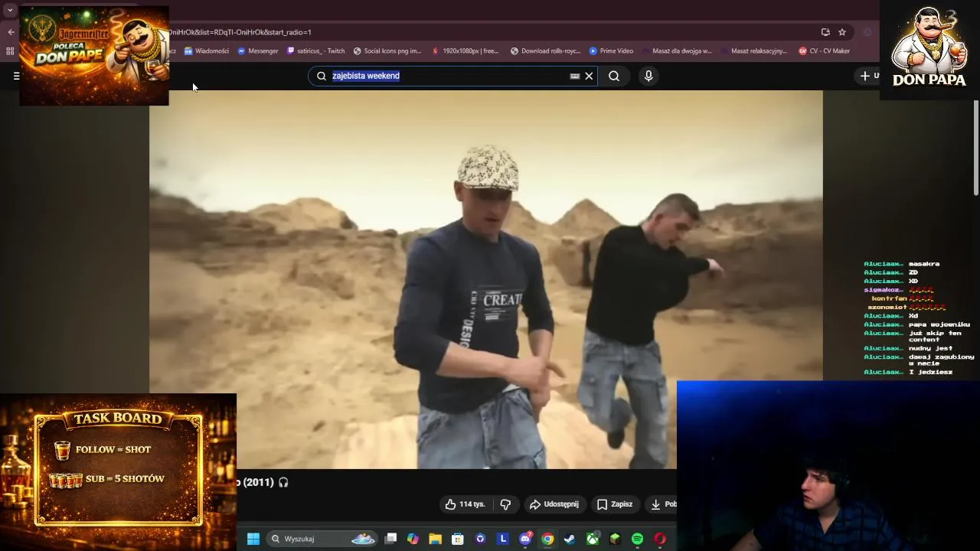
Task: Open the Windows Start menu
Action: pos(253,539)
